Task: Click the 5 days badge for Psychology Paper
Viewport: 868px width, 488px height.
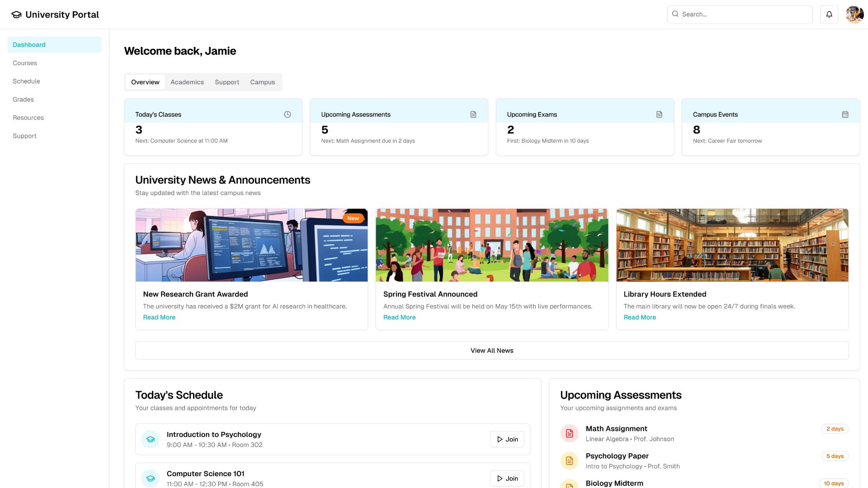Action: (x=835, y=456)
